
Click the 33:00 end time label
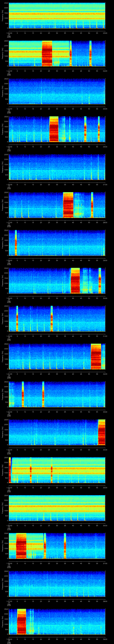tap(105, 412)
